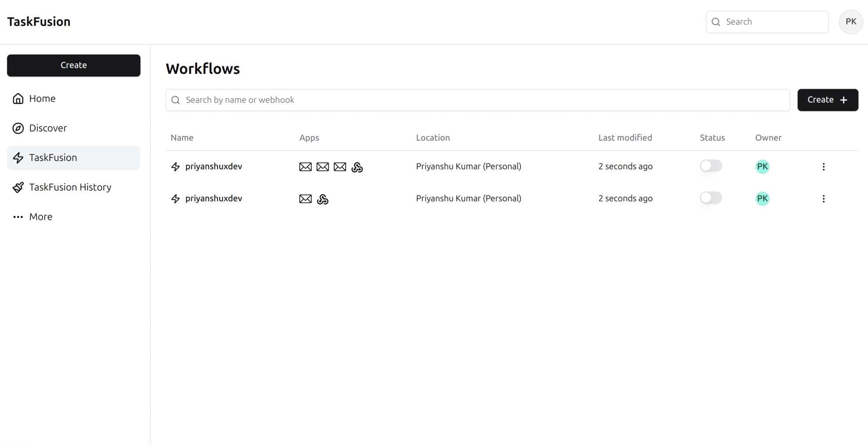Click the sidebar Create button

74,66
